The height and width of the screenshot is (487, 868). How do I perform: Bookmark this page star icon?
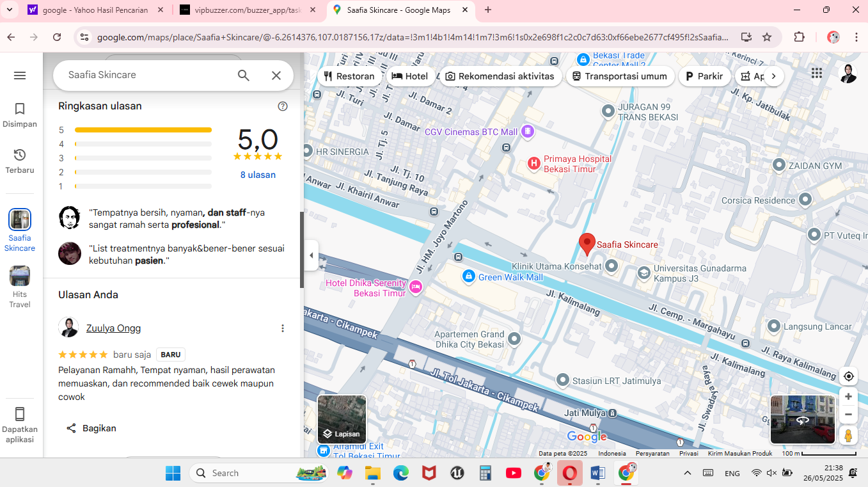point(767,37)
